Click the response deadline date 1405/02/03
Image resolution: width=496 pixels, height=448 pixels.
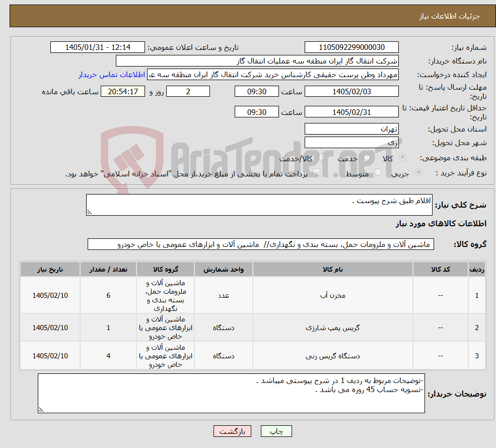351,92
